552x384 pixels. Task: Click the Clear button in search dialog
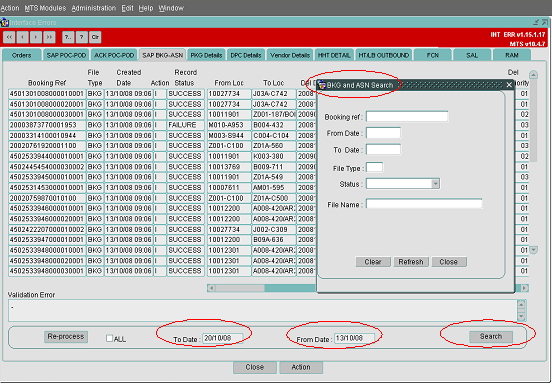click(x=373, y=262)
